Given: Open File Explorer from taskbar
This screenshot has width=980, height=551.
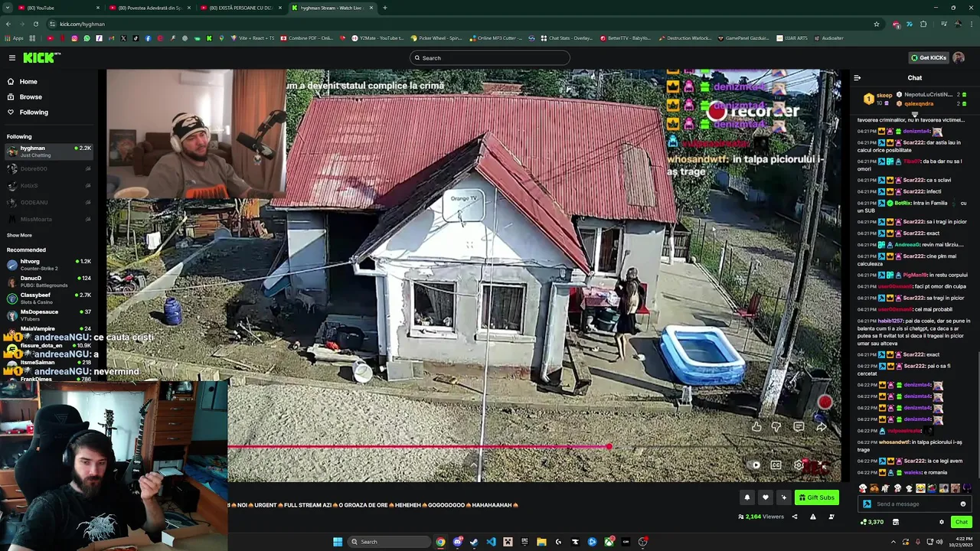Looking at the screenshot, I should click(x=541, y=542).
